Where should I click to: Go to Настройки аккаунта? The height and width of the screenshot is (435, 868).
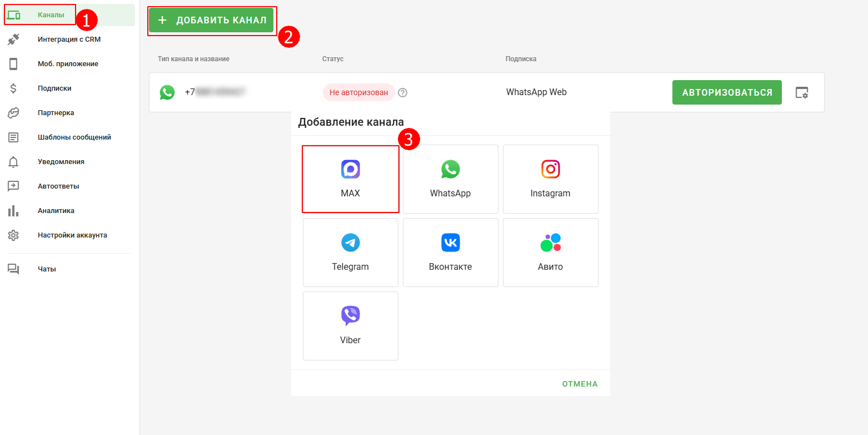pyautogui.click(x=72, y=235)
